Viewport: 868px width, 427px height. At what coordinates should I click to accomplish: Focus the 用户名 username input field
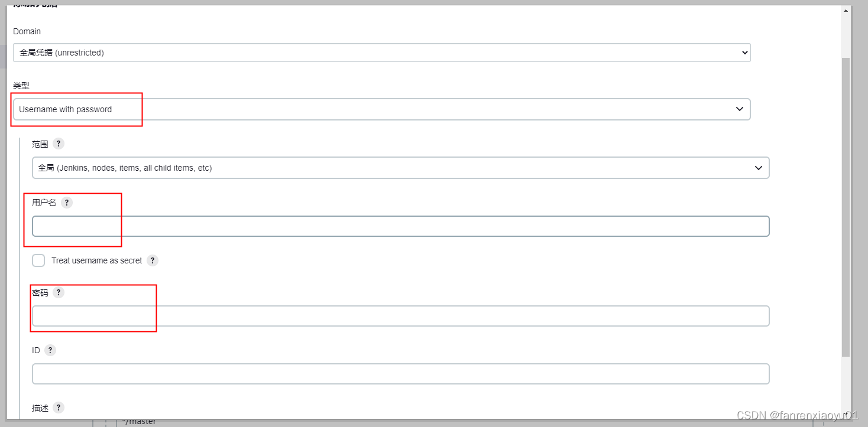click(400, 226)
